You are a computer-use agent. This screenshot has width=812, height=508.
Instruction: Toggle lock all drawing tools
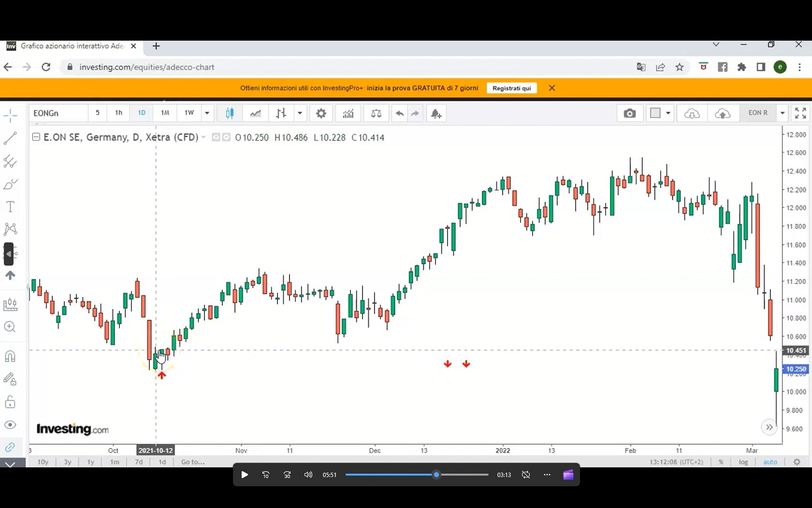point(10,402)
